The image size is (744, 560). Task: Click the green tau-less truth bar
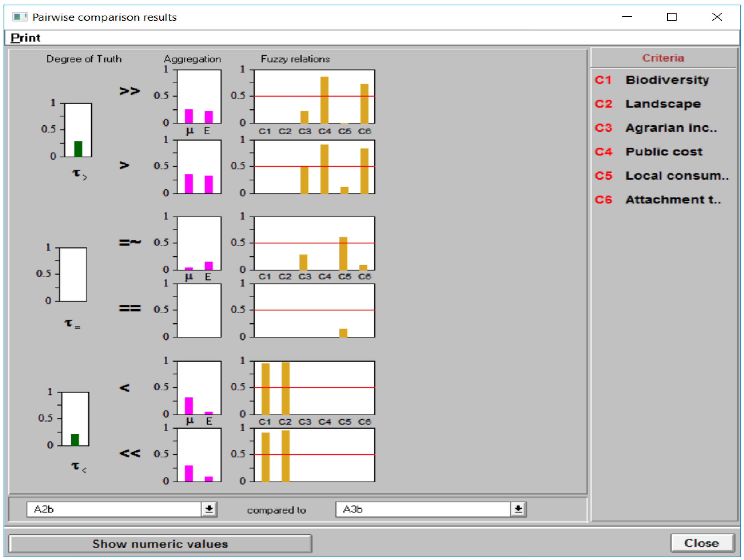click(75, 440)
